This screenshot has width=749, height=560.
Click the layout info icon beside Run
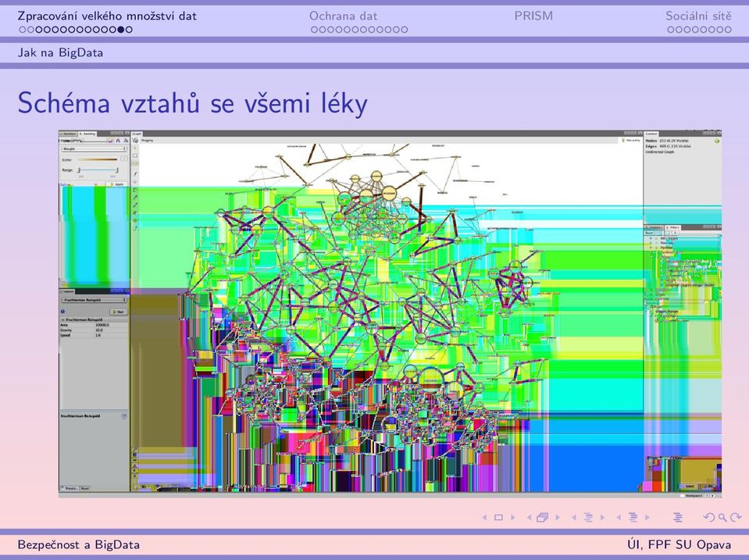(62, 312)
